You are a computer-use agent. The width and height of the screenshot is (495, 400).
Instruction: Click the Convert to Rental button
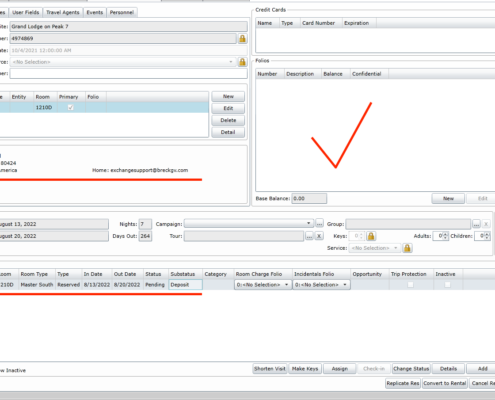coord(445,383)
